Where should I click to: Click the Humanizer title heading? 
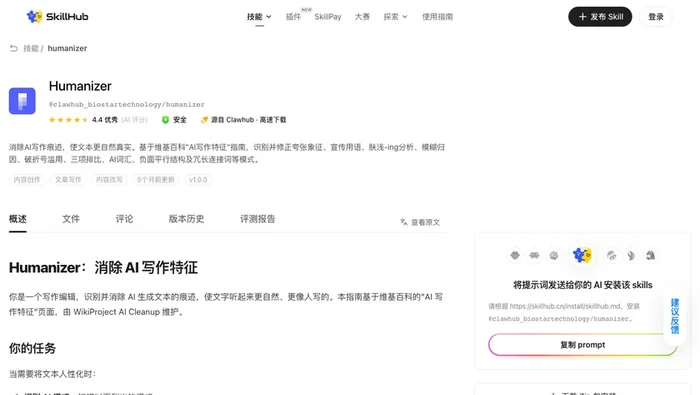(80, 86)
